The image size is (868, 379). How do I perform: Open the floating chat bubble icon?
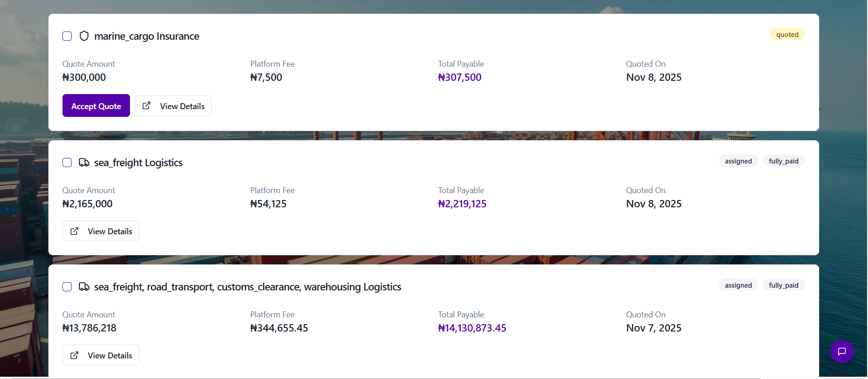pos(842,352)
